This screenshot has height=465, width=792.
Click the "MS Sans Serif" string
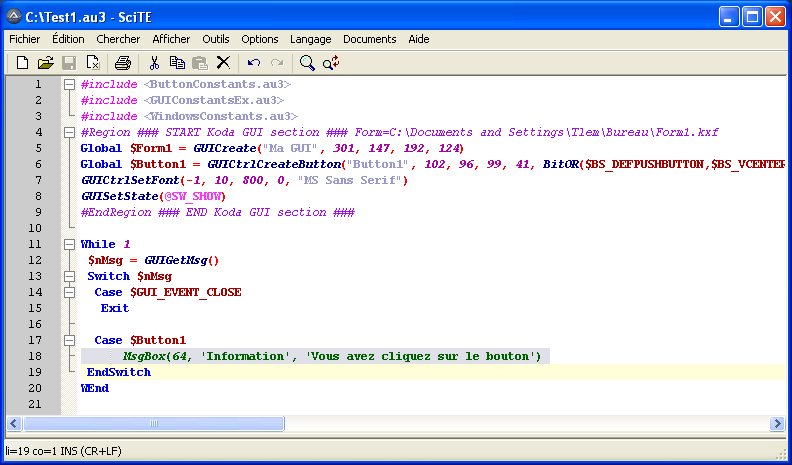pyautogui.click(x=350, y=180)
